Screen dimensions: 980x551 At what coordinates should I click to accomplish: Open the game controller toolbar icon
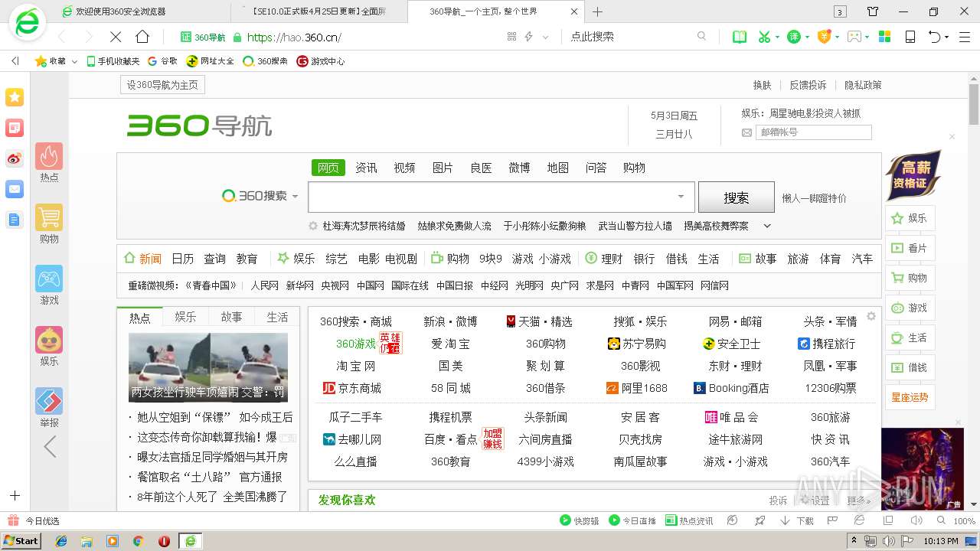click(x=854, y=37)
